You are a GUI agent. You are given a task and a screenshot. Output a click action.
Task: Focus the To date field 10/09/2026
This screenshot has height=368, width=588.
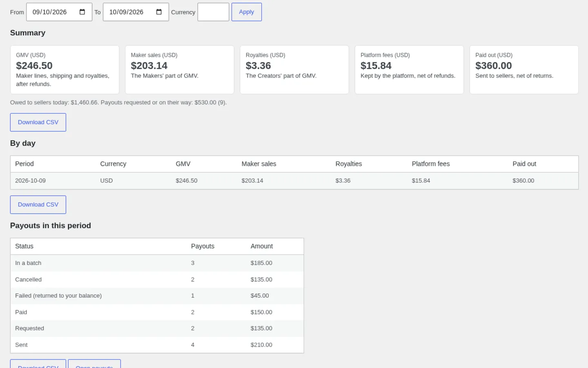tap(136, 12)
